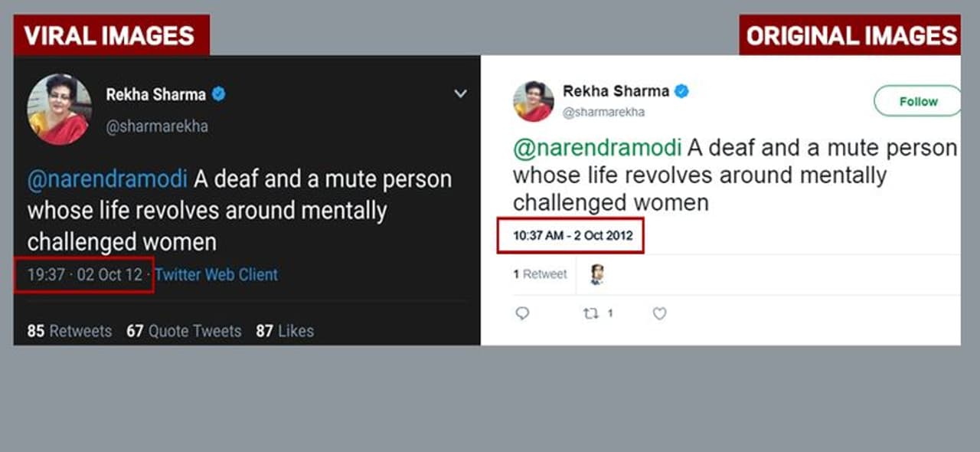Click the verified badge on the dark tweet
Viewport: 980px width, 452px height.
pos(219,94)
